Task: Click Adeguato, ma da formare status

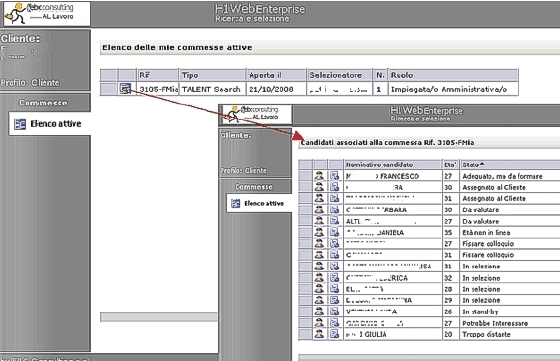Action: pos(502,176)
